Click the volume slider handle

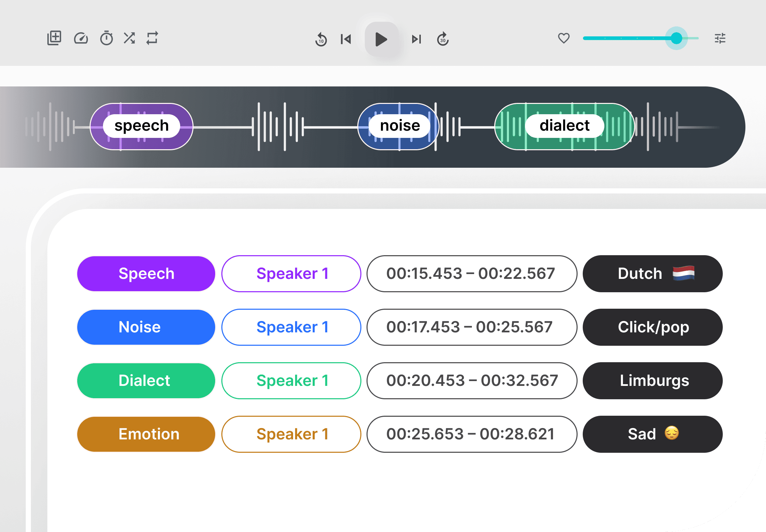[676, 38]
